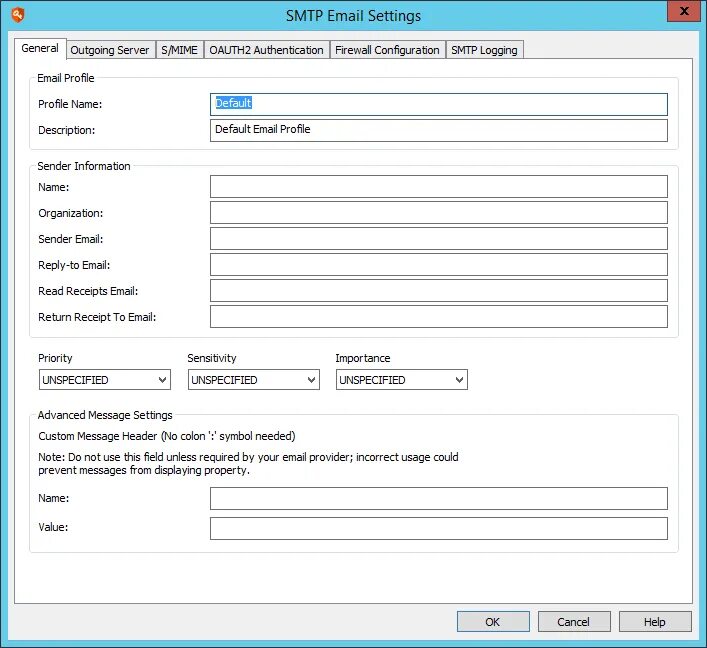The image size is (707, 648).
Task: Focus the Reply-to Email field
Action: point(439,265)
